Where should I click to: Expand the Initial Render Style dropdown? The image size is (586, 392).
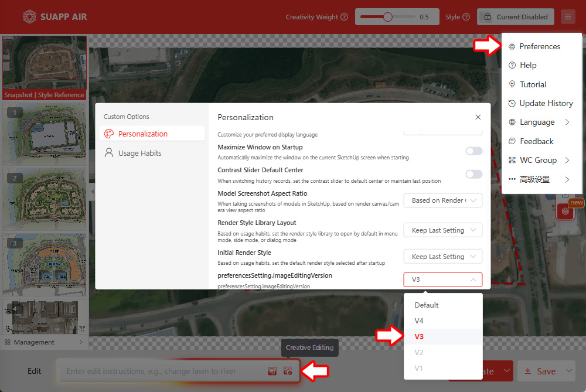[443, 257]
